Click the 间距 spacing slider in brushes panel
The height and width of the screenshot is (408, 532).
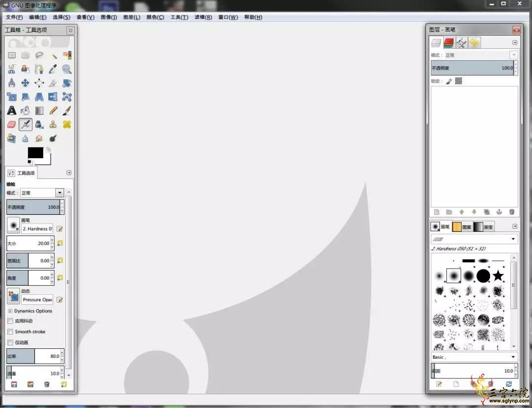[x=474, y=371]
